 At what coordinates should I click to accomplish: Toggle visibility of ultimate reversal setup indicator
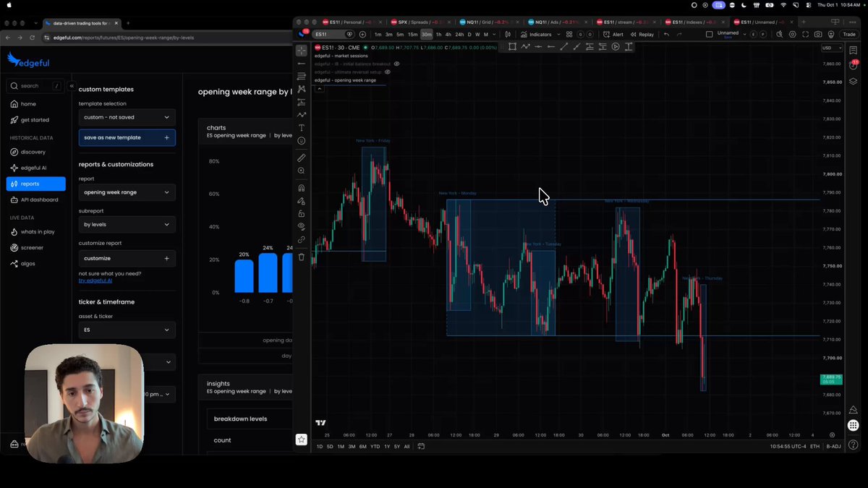[388, 72]
